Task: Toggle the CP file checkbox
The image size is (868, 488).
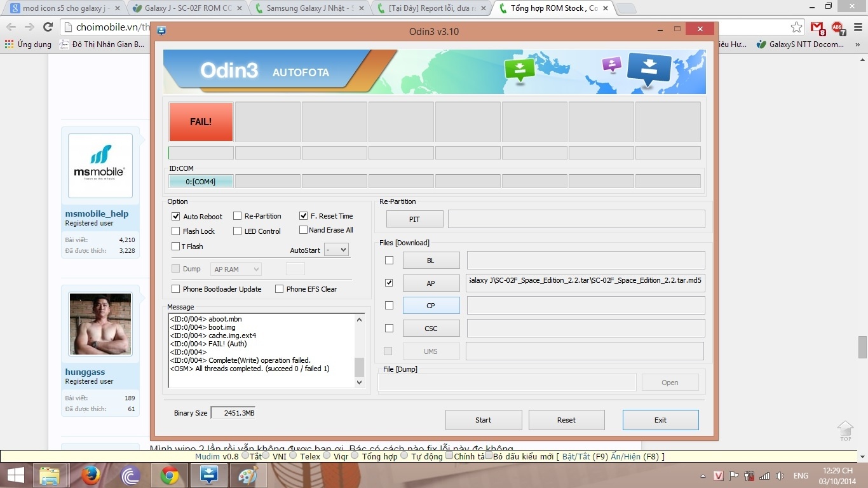Action: coord(389,305)
